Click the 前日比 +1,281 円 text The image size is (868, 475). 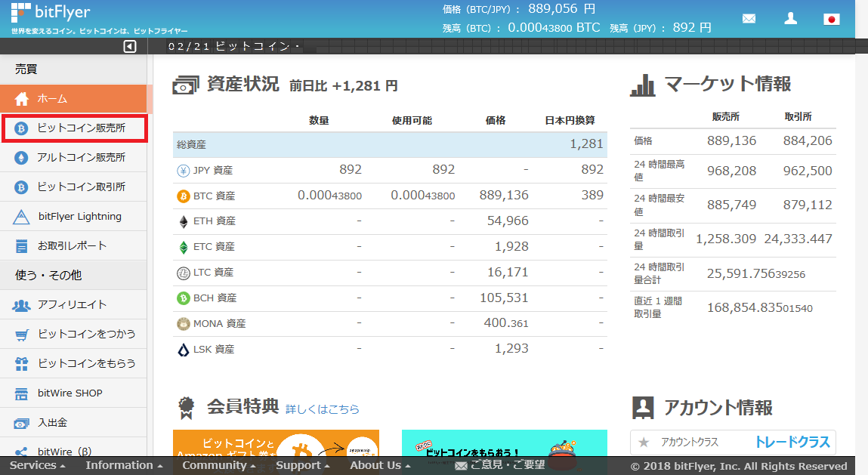[x=343, y=86]
